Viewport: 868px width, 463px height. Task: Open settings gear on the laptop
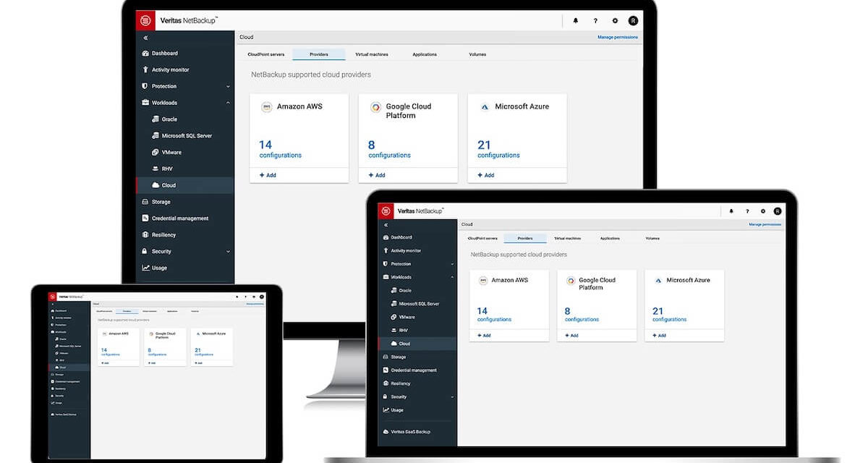pos(762,211)
